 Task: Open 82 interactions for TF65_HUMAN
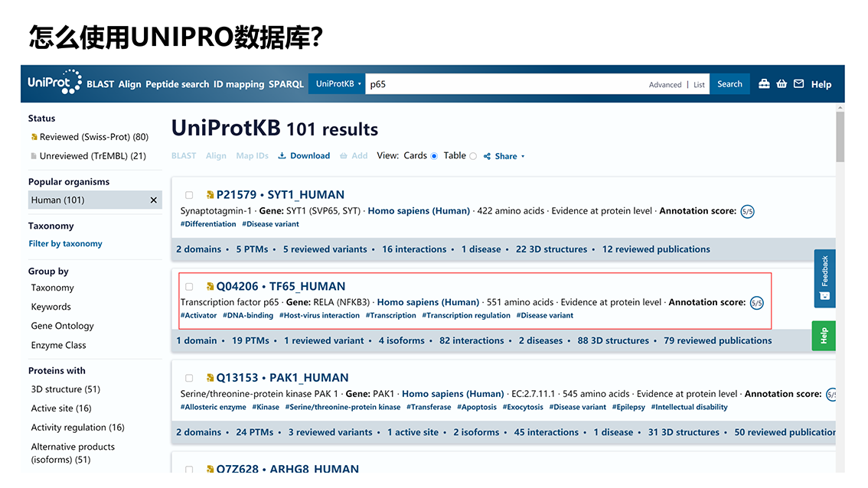click(x=472, y=341)
